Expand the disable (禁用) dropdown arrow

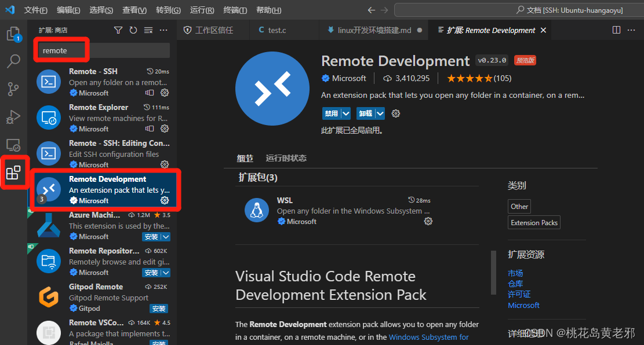(346, 113)
